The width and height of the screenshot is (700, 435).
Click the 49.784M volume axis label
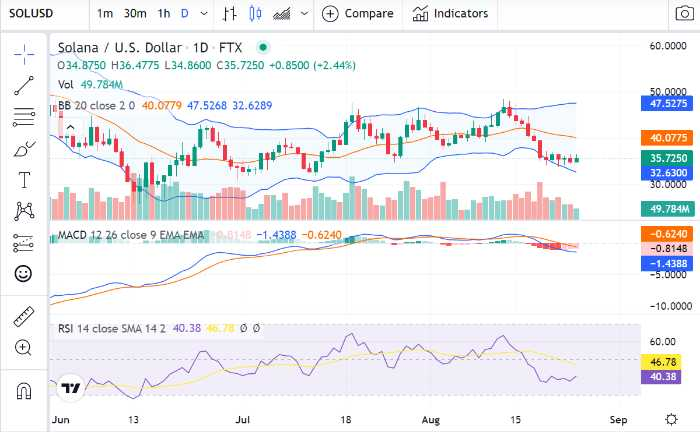tap(667, 209)
